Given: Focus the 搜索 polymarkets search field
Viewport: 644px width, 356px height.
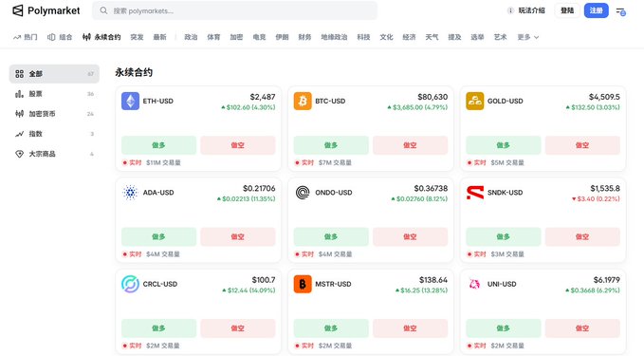Looking at the screenshot, I should click(x=234, y=10).
